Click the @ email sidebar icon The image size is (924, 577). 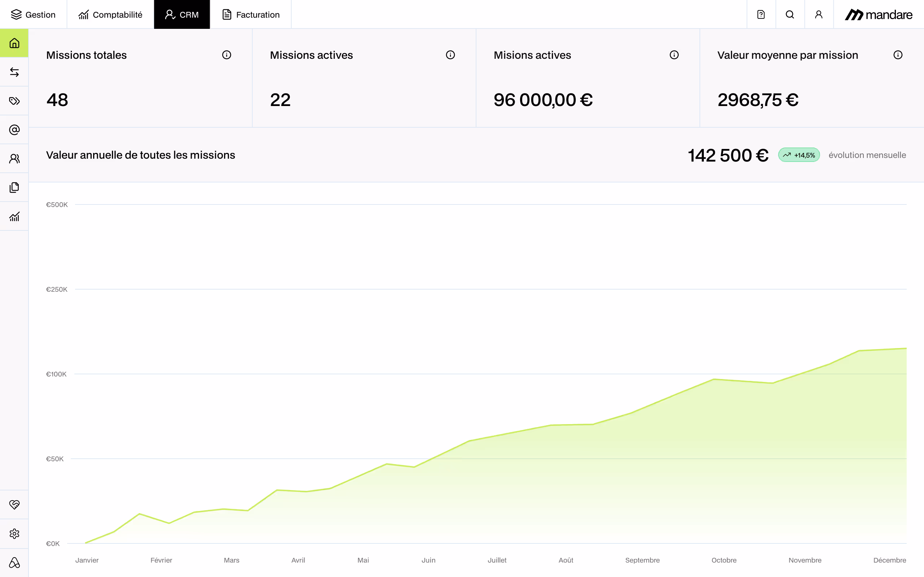click(14, 130)
